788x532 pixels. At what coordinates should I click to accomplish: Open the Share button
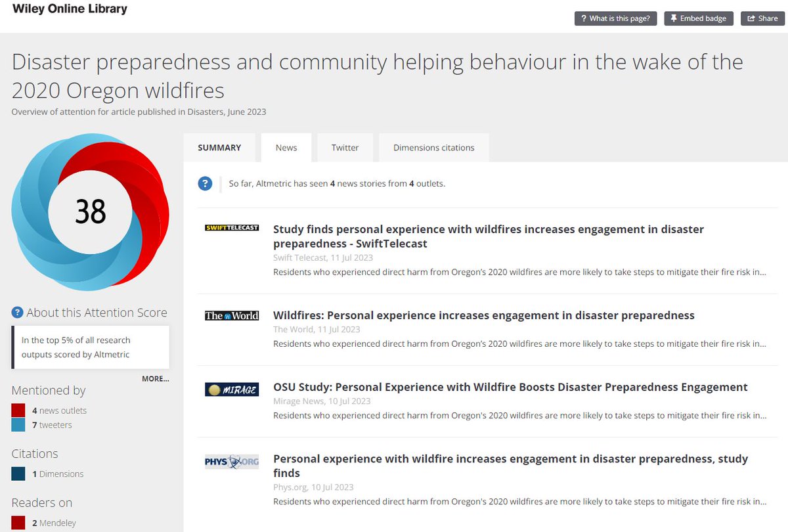click(762, 18)
